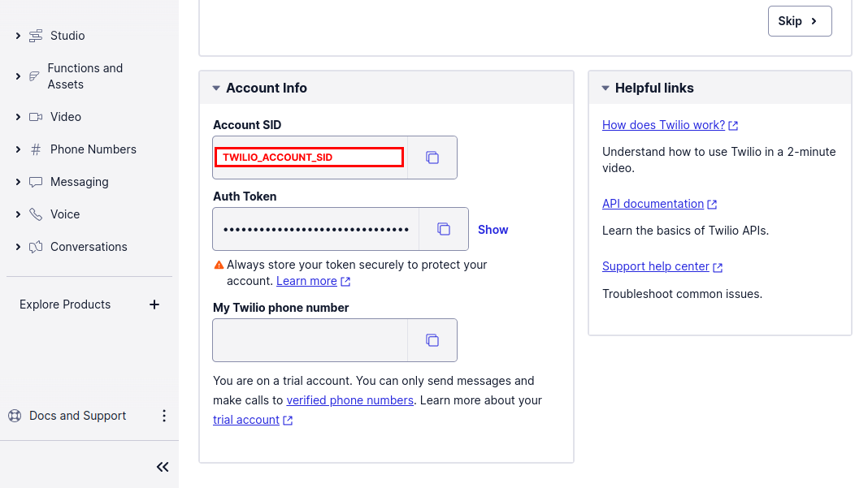
Task: Click the Studio flow icon
Action: 36,36
